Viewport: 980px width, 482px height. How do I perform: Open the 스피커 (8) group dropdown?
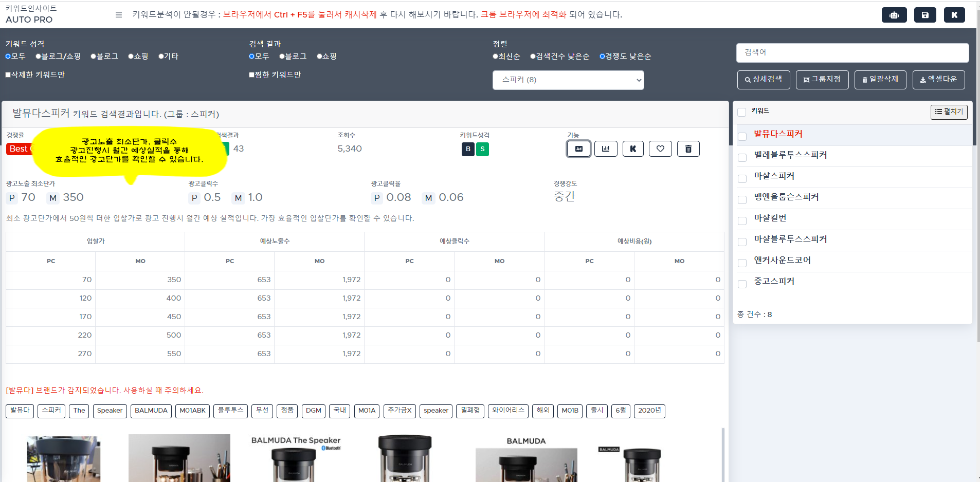pos(568,80)
